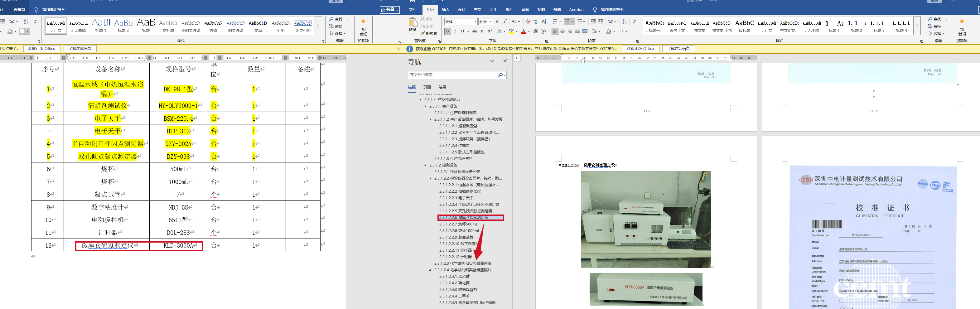
Task: Collapse the 2.3.1.2 检测设备 navigation node
Action: [x=425, y=165]
